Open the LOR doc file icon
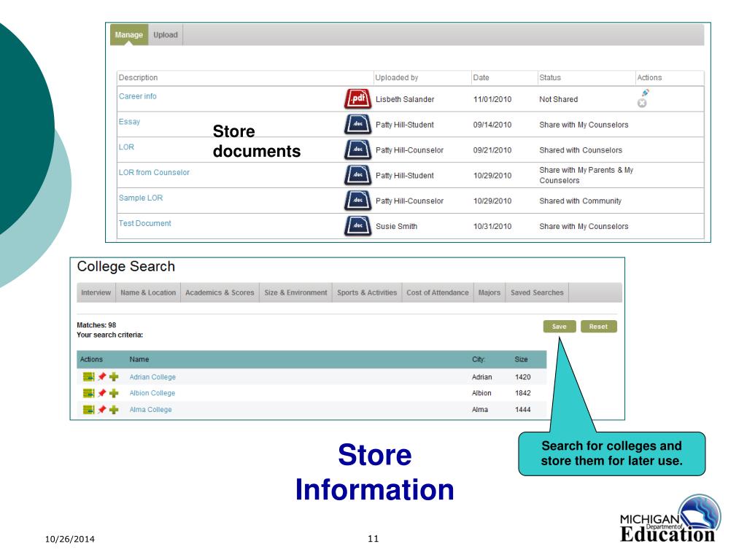This screenshot has width=747, height=560. click(x=357, y=149)
